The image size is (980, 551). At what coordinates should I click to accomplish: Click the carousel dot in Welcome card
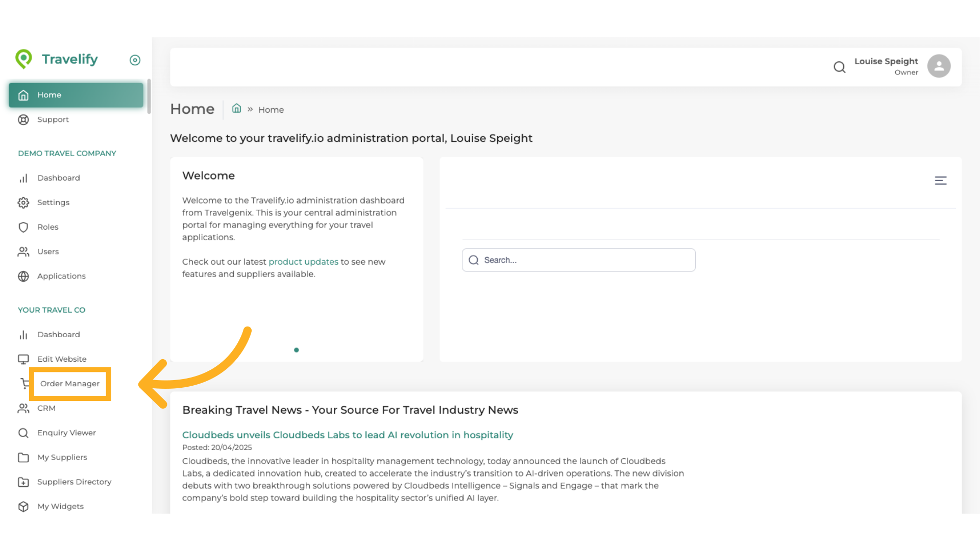point(297,350)
